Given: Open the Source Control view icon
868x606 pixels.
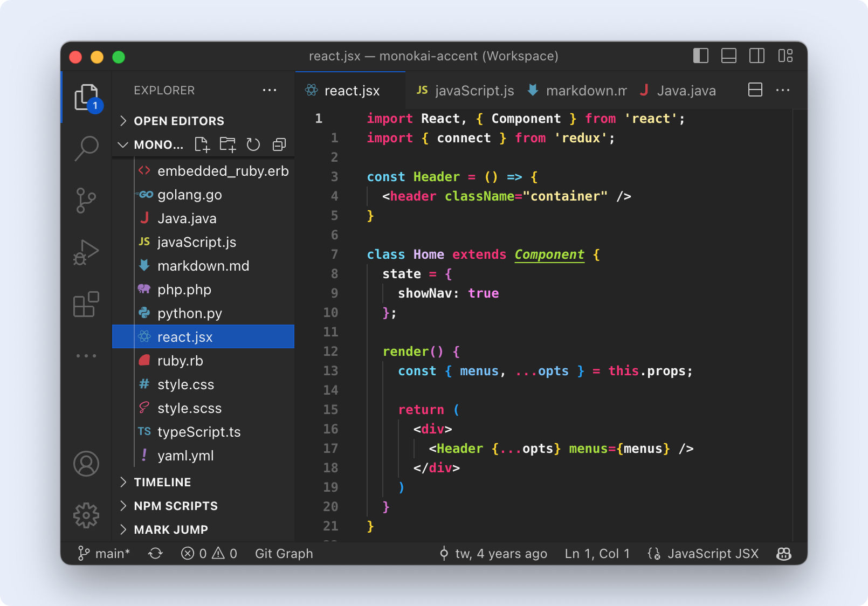Looking at the screenshot, I should click(86, 200).
